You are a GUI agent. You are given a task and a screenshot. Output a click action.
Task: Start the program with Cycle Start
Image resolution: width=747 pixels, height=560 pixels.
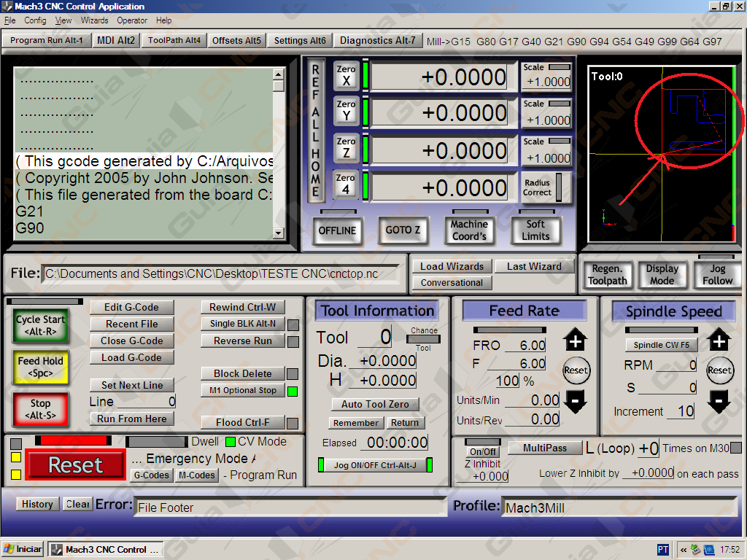click(41, 326)
